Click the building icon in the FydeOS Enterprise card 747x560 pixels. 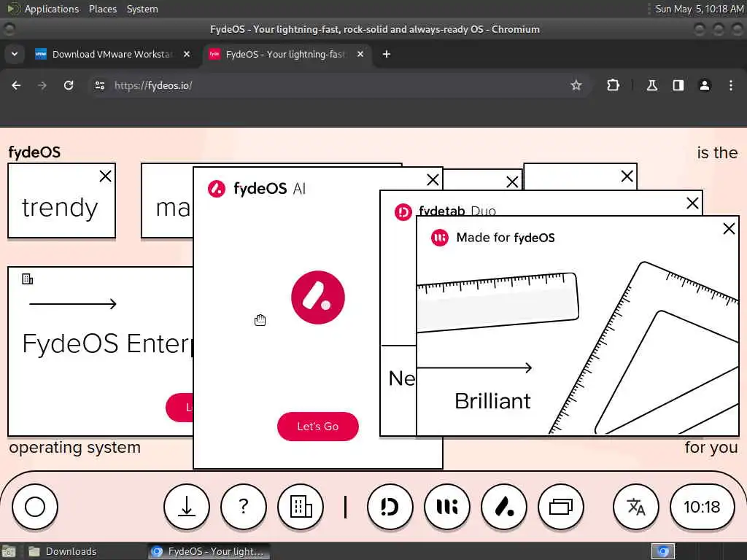coord(28,279)
